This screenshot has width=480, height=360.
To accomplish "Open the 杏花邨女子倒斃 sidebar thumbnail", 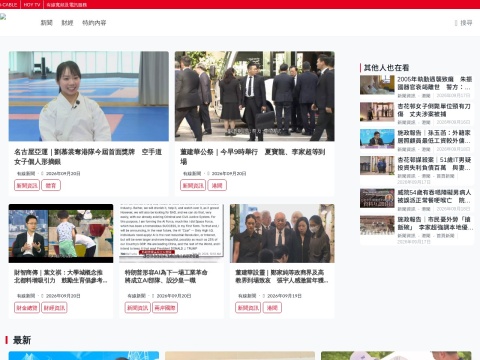I will point(377,112).
